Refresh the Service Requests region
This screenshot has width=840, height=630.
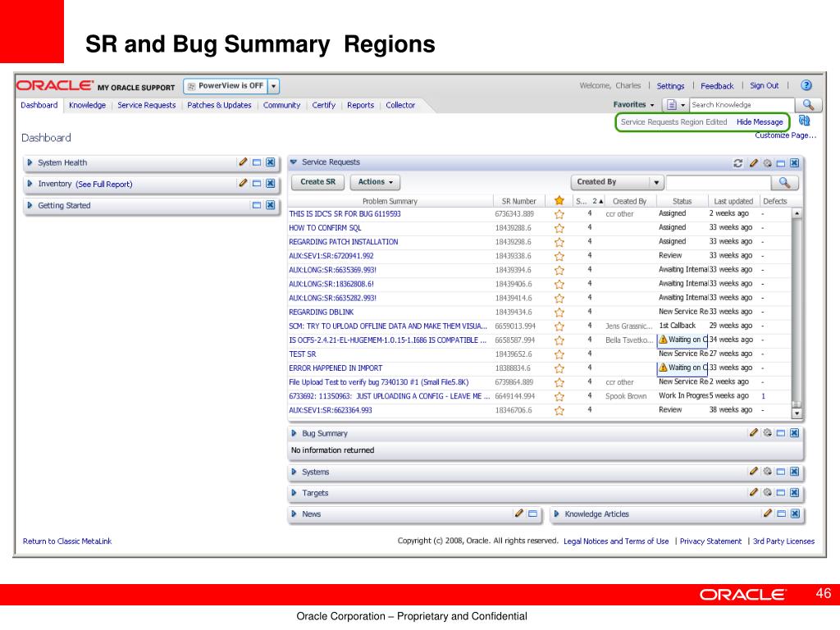click(738, 163)
